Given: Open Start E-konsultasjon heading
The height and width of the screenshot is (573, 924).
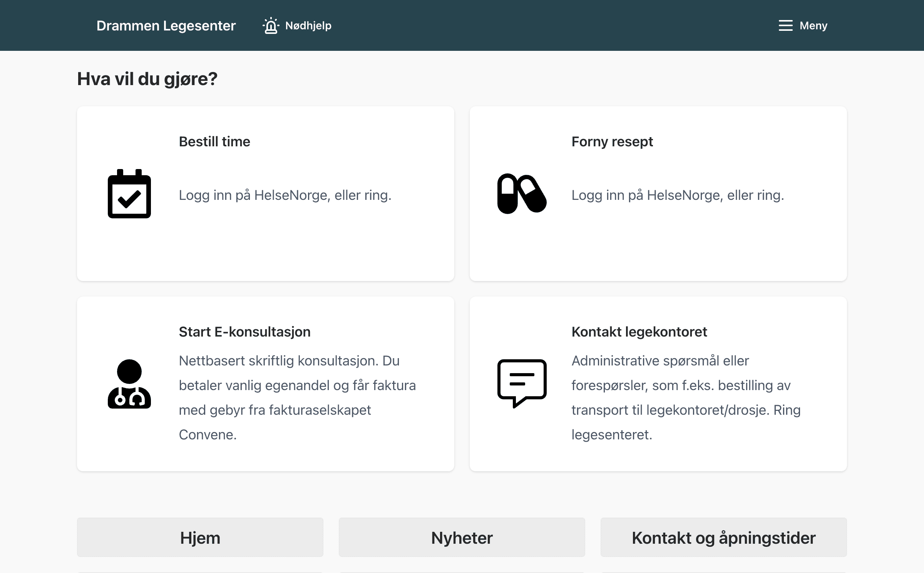Looking at the screenshot, I should (x=244, y=332).
